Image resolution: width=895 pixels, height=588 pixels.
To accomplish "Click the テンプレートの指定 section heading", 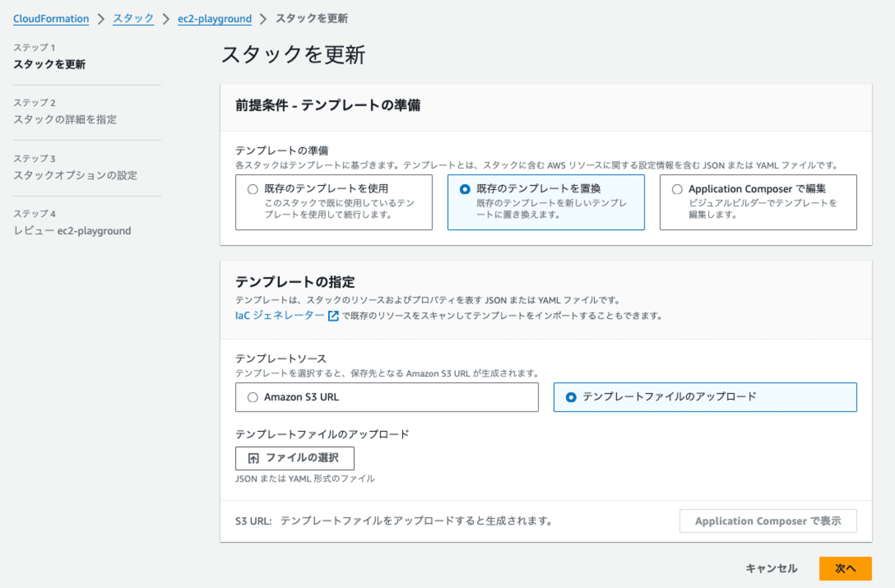I will (295, 282).
